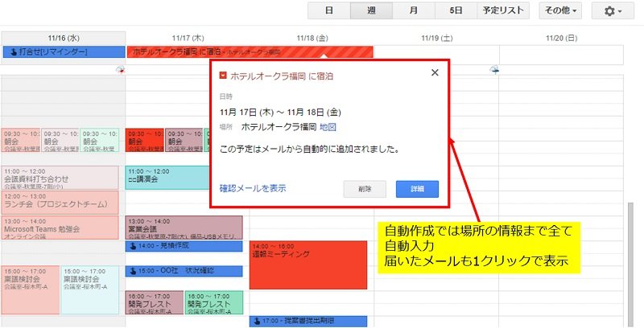
Task: Click the 11/17 (木) day header
Action: 188,38
